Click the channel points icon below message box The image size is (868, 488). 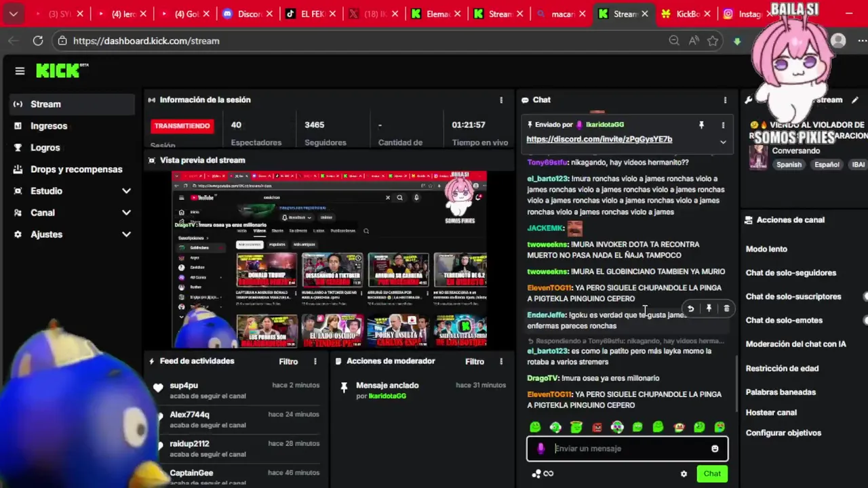tap(536, 474)
